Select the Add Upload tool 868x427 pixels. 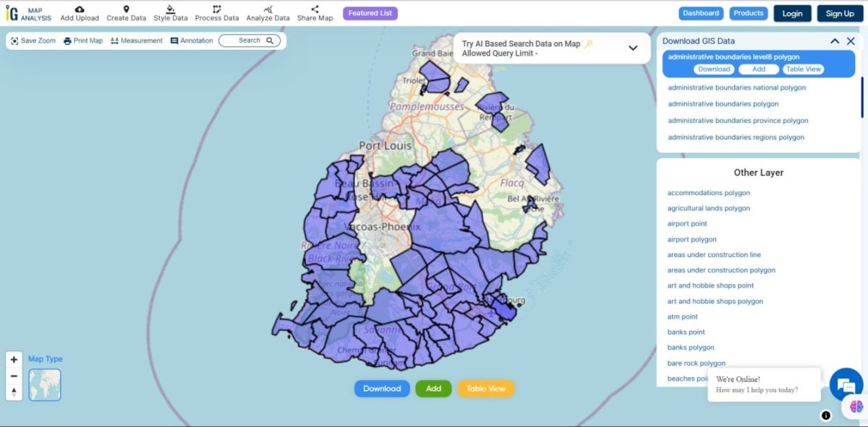[x=79, y=12]
